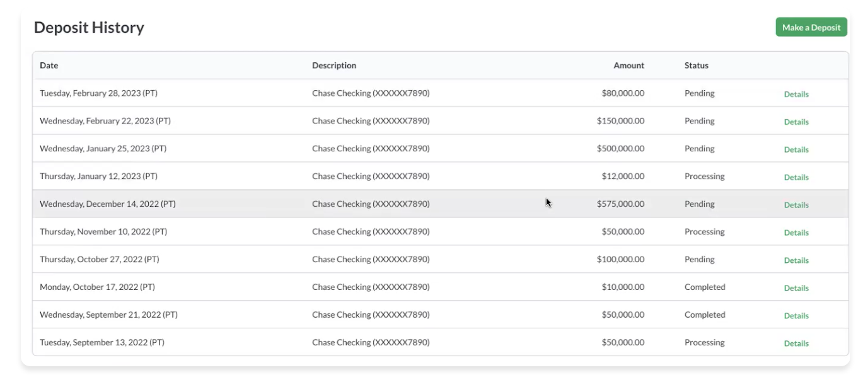View Details of the September 21, 2022 deposit
The height and width of the screenshot is (382, 868).
(796, 315)
